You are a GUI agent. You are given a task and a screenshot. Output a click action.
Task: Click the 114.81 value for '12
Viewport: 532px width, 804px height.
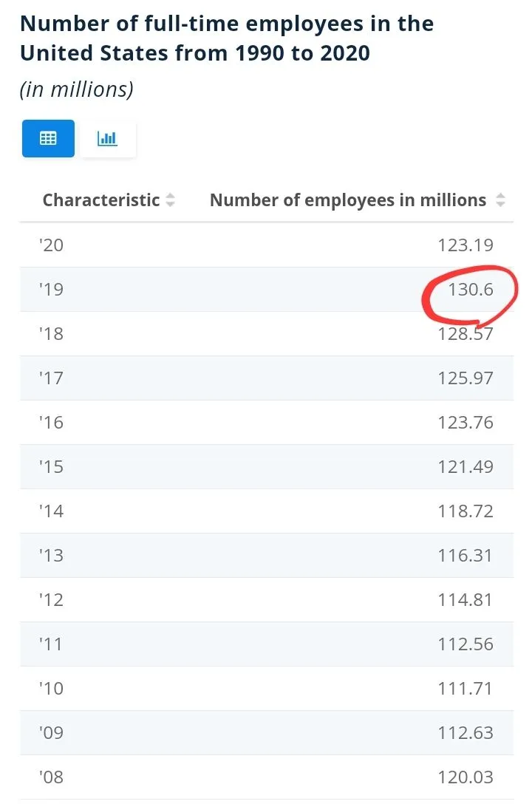(465, 600)
